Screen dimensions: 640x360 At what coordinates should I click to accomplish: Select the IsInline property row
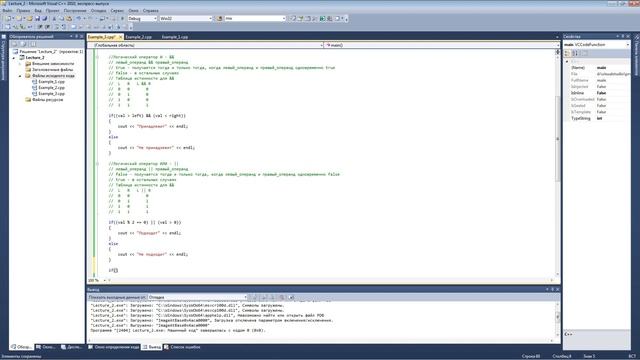(x=599, y=93)
